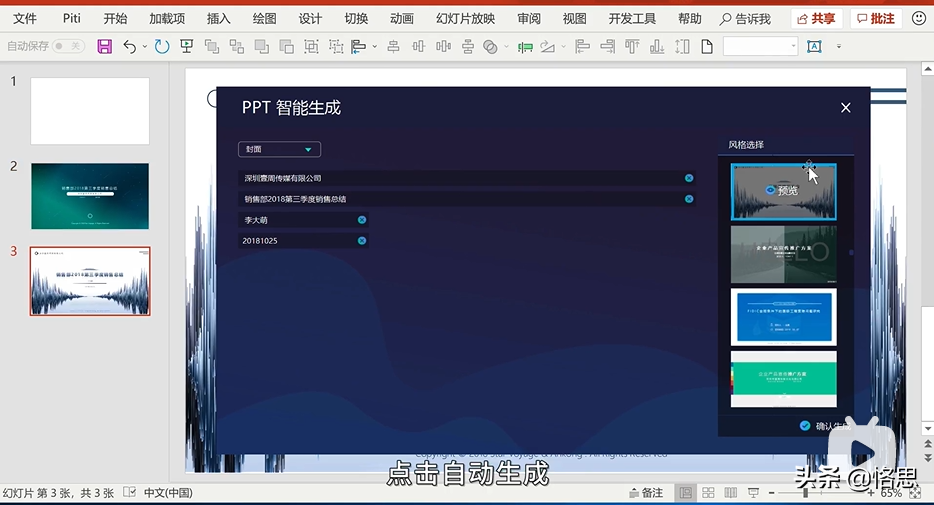The height and width of the screenshot is (505, 934).
Task: Open Customize Quick Access Toolbar dropdown
Action: click(839, 46)
